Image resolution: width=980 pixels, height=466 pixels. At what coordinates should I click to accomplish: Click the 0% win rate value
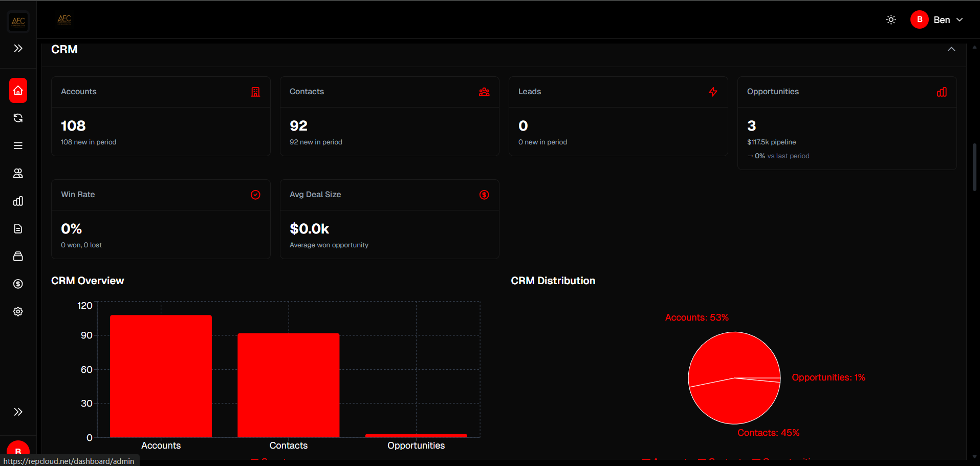pos(72,229)
